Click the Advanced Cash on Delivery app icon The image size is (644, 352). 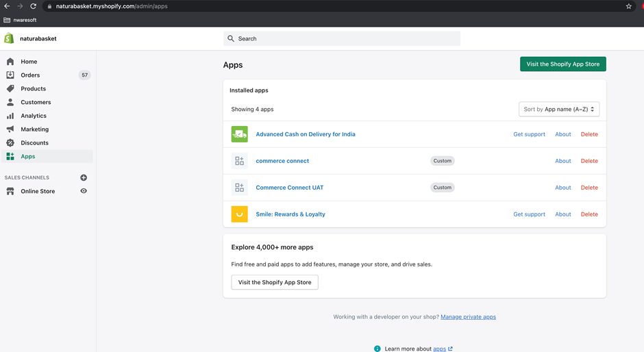click(239, 134)
